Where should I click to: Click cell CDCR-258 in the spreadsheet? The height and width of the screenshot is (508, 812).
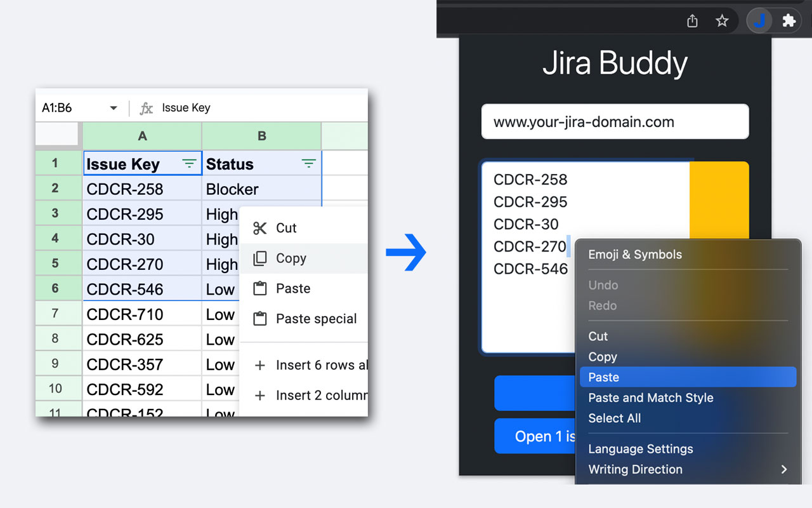click(142, 189)
